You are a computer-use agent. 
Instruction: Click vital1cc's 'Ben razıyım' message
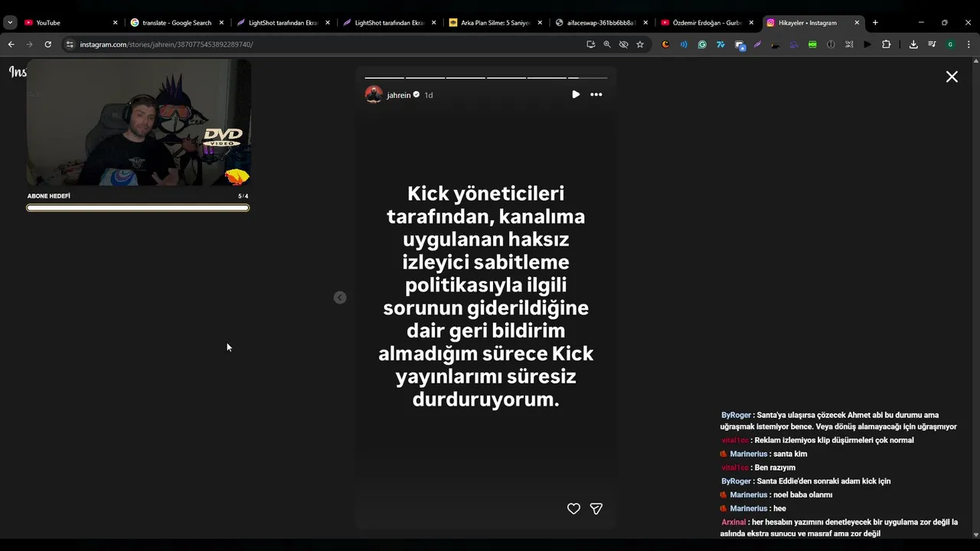pos(759,468)
